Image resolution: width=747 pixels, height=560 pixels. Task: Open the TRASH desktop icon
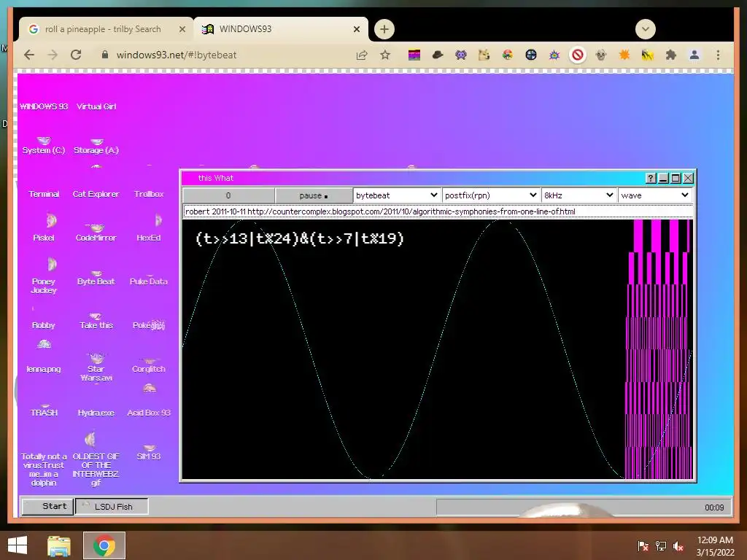pos(44,411)
